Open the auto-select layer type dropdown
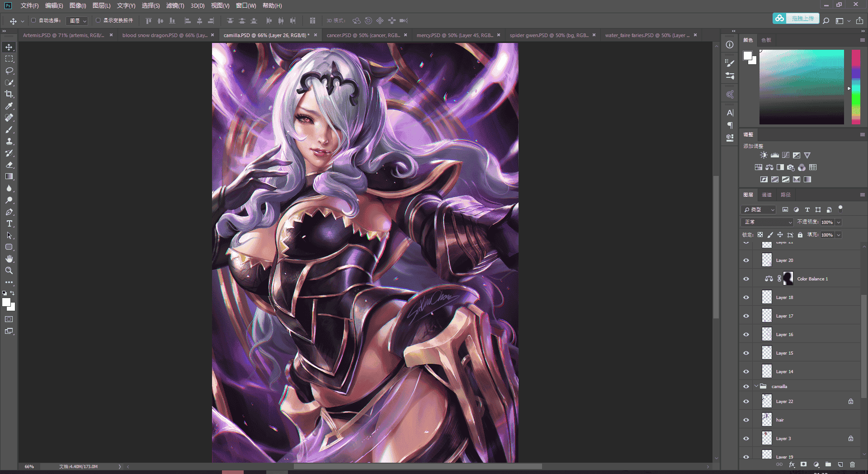 coord(77,21)
